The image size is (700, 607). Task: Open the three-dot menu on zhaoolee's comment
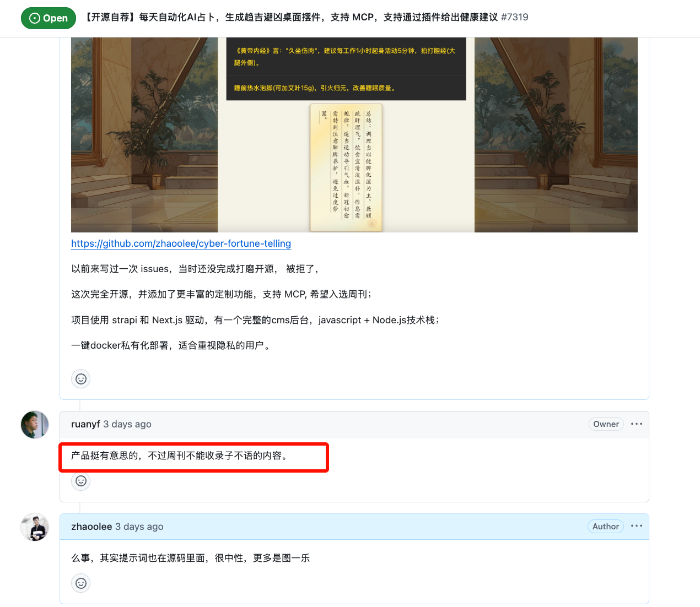click(x=637, y=526)
